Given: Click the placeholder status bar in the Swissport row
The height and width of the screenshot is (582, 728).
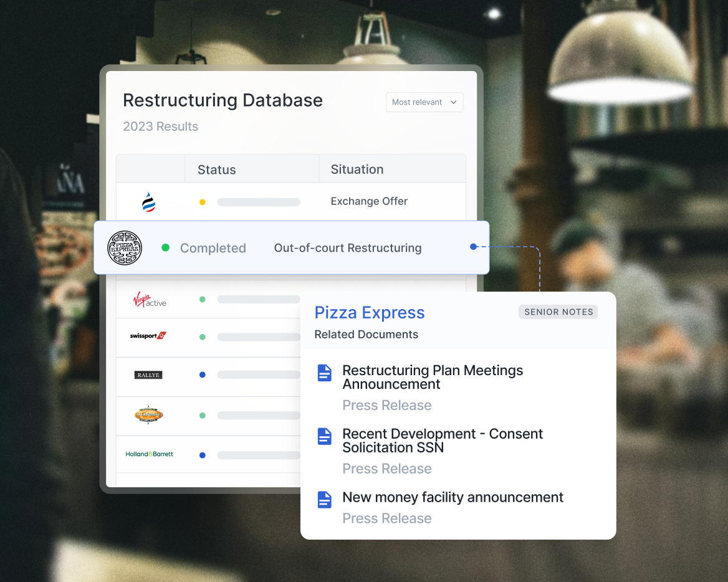Looking at the screenshot, I should 259,337.
